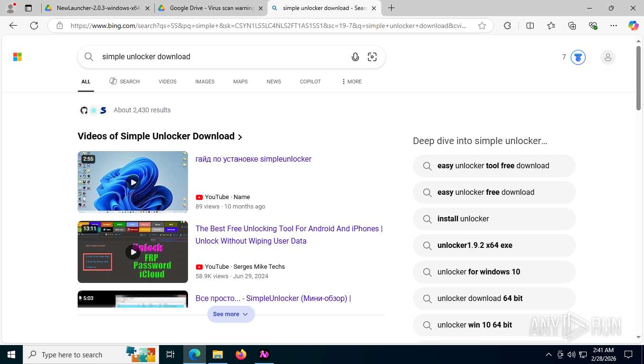Search easy unlocker free download suggestion

[494, 192]
